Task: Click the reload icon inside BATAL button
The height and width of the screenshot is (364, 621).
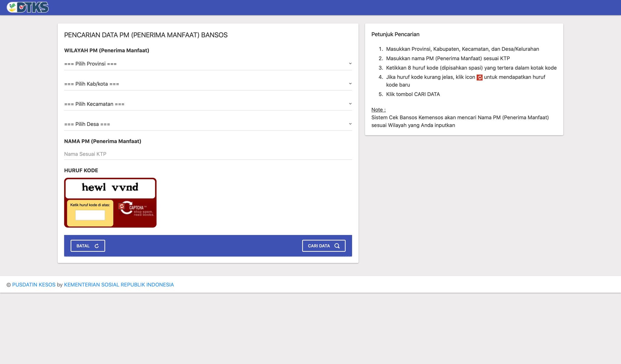Action: point(97,246)
